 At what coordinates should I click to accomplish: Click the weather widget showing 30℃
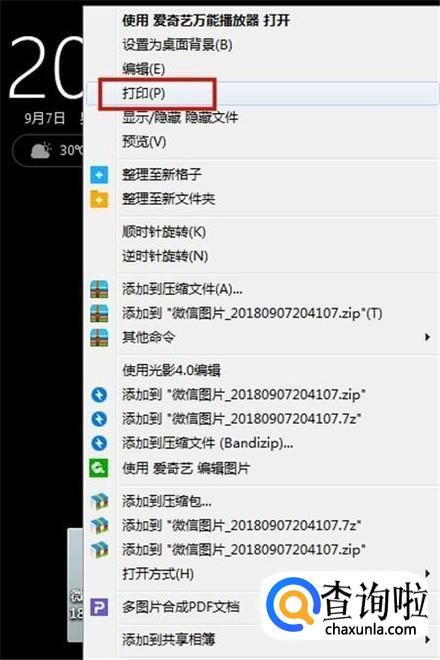click(48, 150)
